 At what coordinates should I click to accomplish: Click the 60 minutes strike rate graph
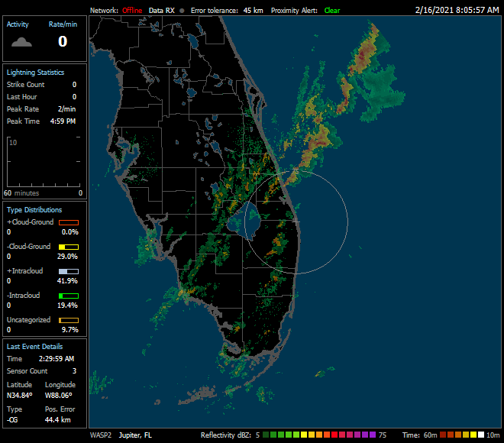tap(44, 161)
